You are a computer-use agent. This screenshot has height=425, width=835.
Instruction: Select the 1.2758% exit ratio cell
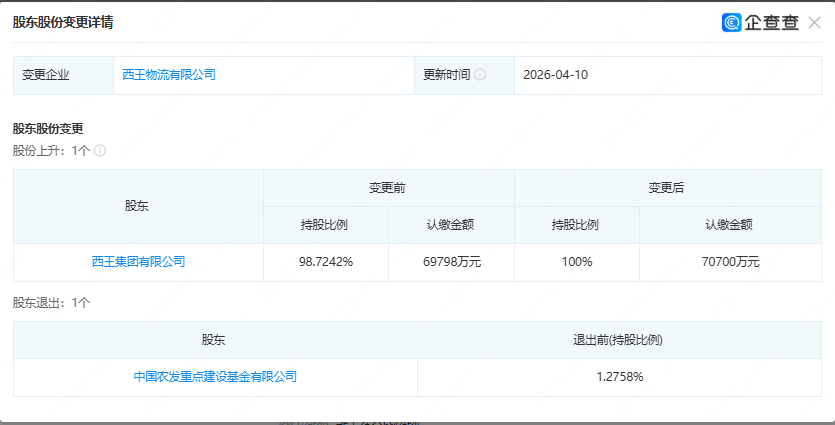click(x=619, y=377)
